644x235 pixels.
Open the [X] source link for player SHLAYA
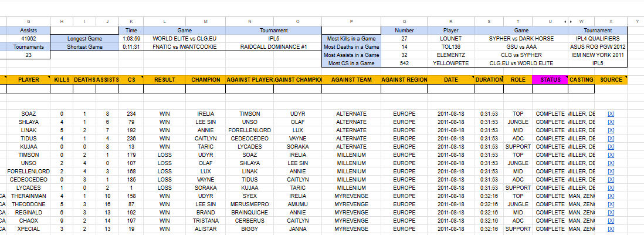click(611, 122)
